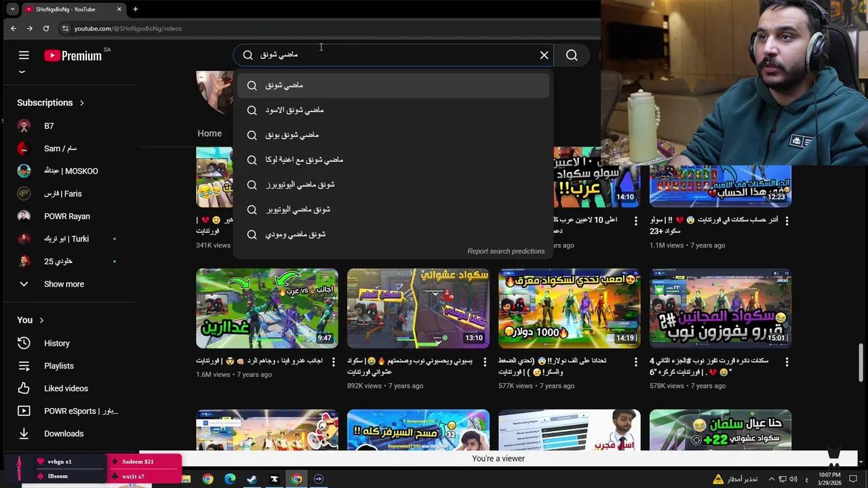Click the search magnifier button
This screenshot has width=868, height=488.
tap(572, 56)
